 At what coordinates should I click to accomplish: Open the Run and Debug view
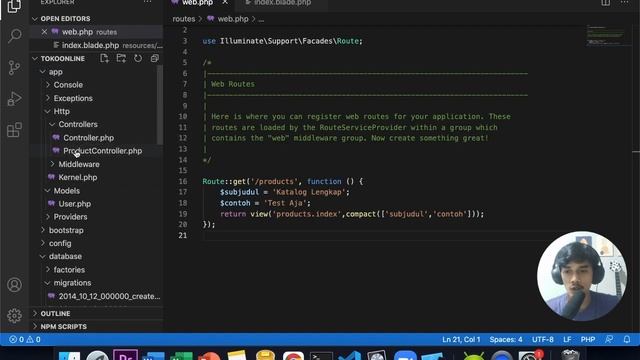pyautogui.click(x=15, y=99)
